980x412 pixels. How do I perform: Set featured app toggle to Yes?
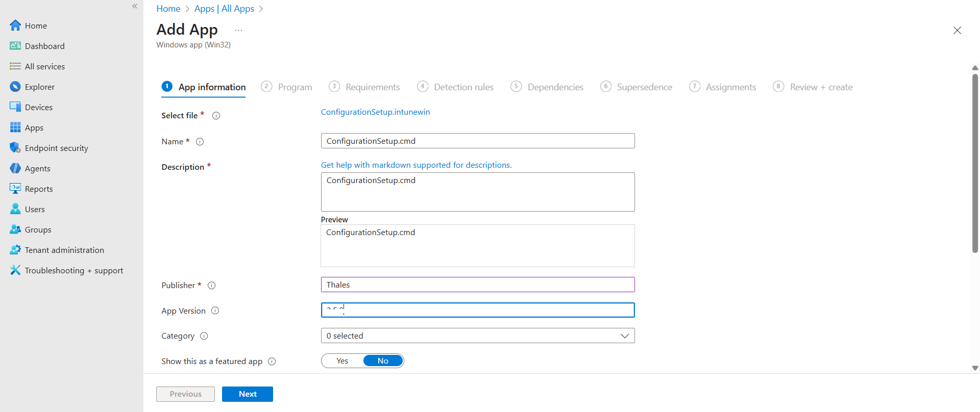(342, 361)
